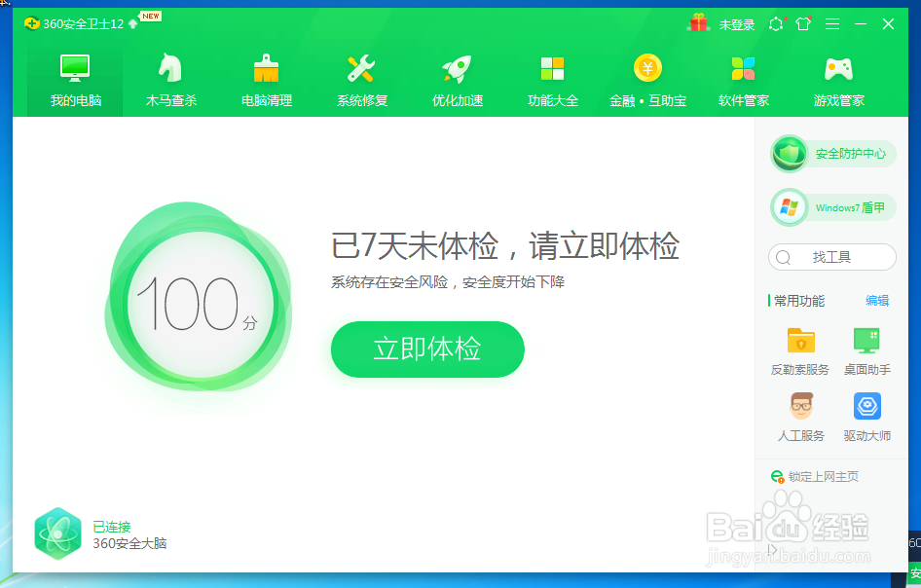Click the upgrade arrow beside 360安全卫士12

click(x=132, y=23)
